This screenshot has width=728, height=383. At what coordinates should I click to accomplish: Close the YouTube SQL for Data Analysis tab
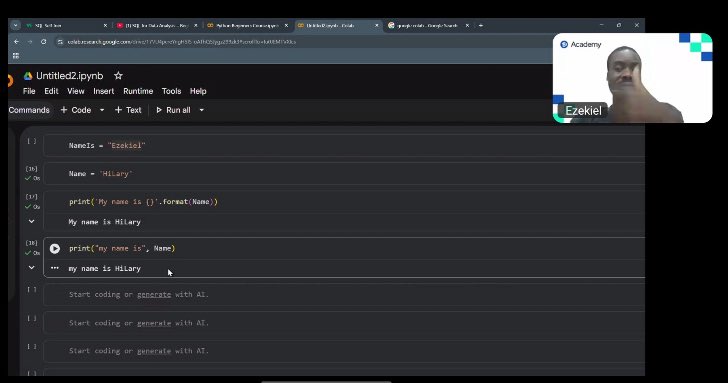195,26
